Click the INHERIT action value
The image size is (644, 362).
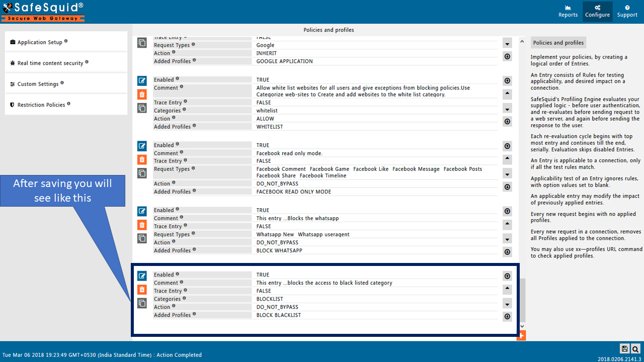click(267, 53)
